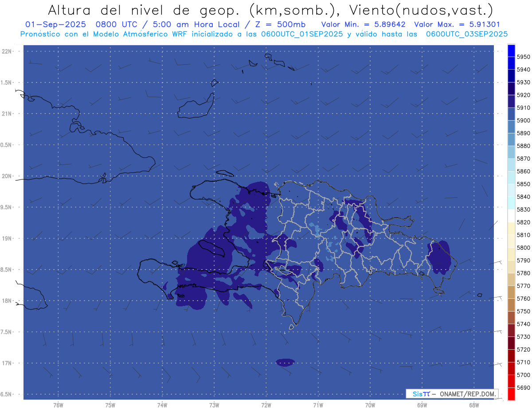Click the date text '01-Sep-2025'
532x411 pixels.
pyautogui.click(x=55, y=24)
